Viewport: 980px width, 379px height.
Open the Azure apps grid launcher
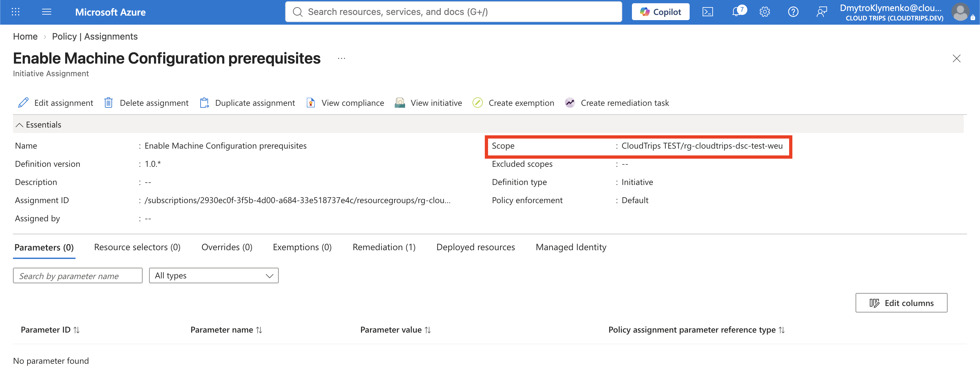coord(16,12)
